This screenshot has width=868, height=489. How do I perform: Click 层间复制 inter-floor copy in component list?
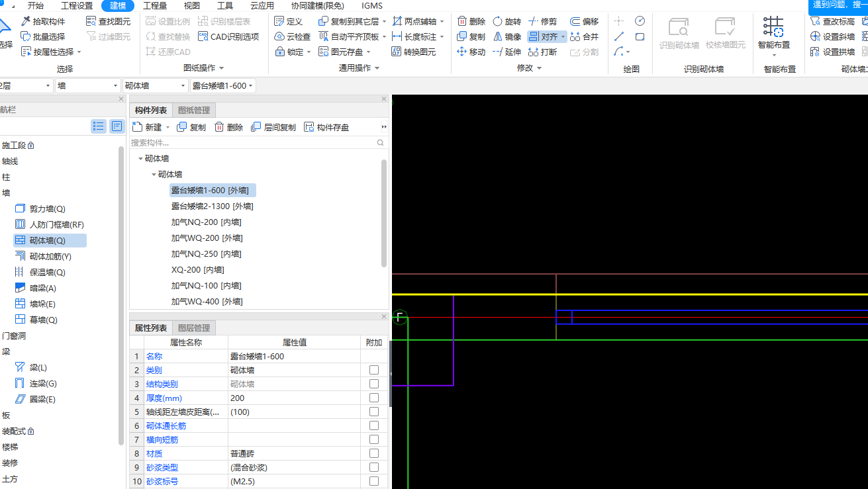click(x=273, y=127)
